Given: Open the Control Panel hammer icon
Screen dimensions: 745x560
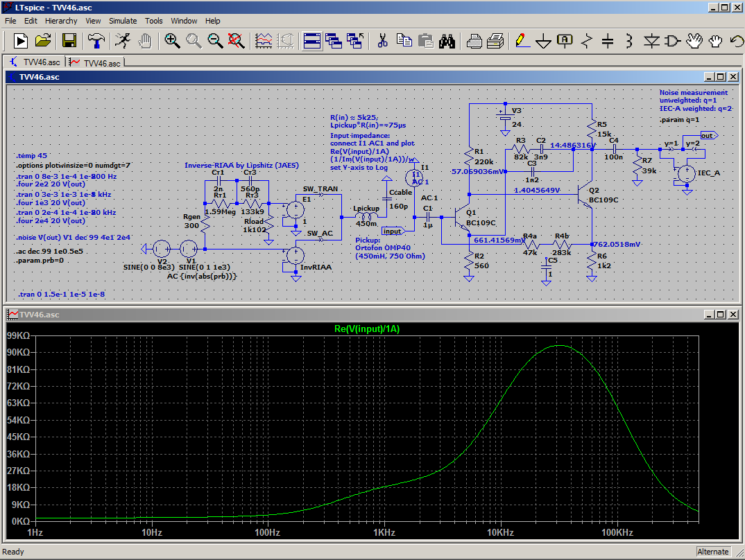Looking at the screenshot, I should pos(96,41).
